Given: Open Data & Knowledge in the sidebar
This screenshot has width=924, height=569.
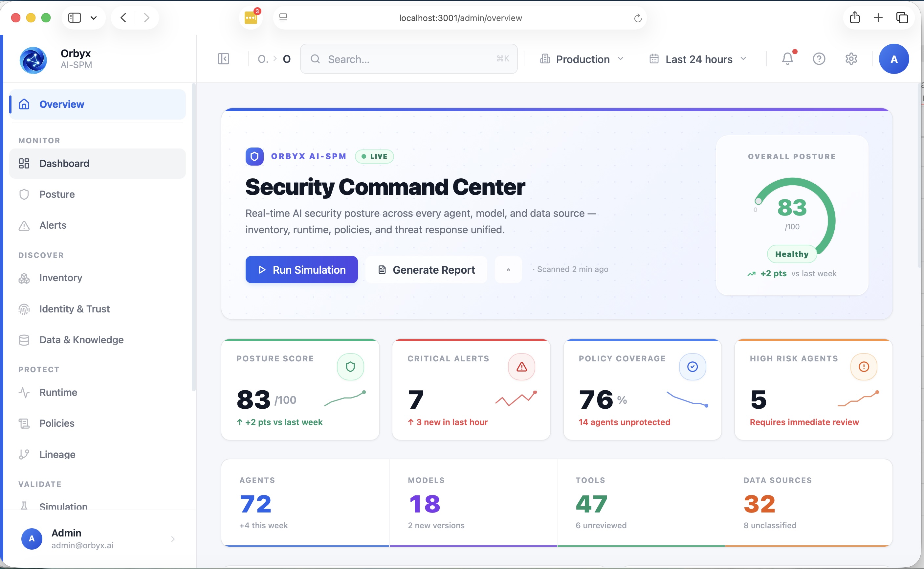Looking at the screenshot, I should point(98,340).
